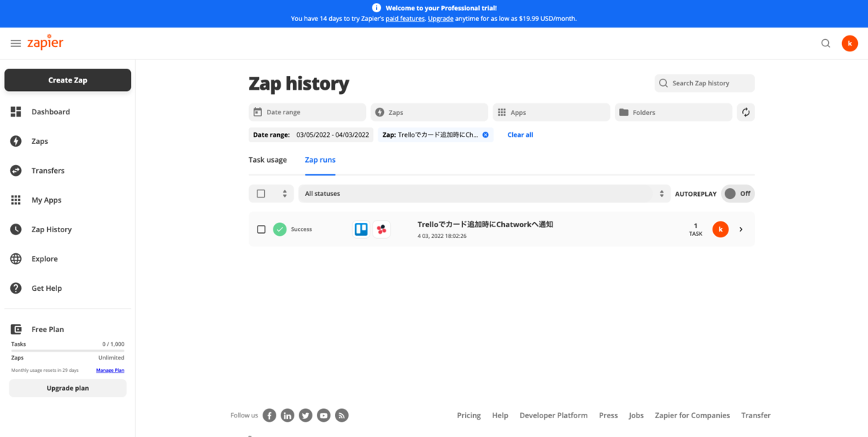The image size is (868, 437).
Task: Expand the Trello zap run details chevron
Action: click(x=740, y=229)
